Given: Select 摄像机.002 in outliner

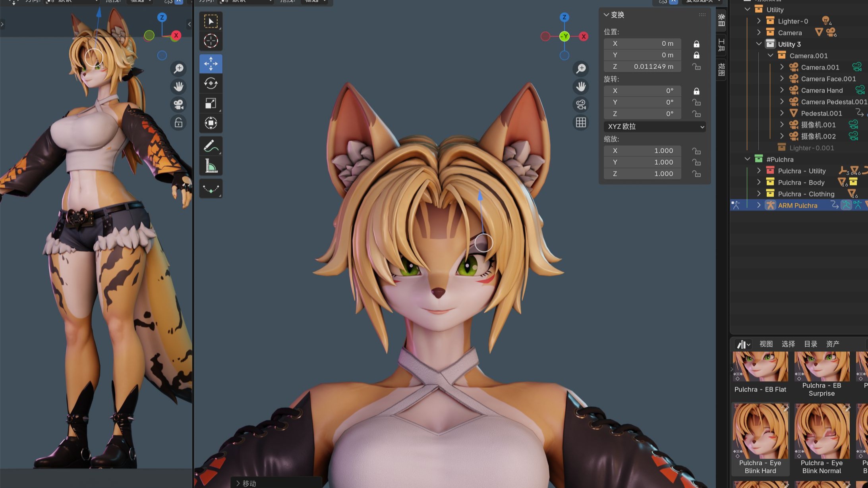Looking at the screenshot, I should tap(818, 136).
